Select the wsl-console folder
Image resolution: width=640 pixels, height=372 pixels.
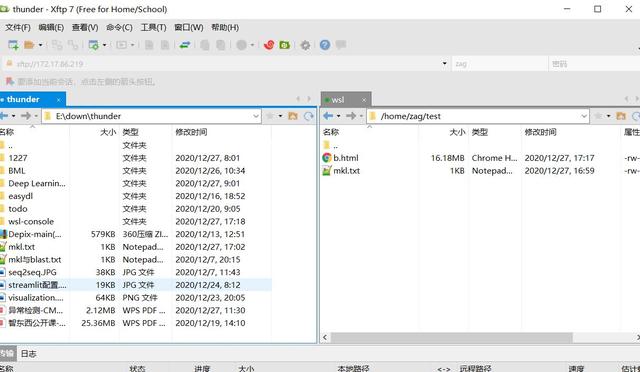[x=31, y=221]
